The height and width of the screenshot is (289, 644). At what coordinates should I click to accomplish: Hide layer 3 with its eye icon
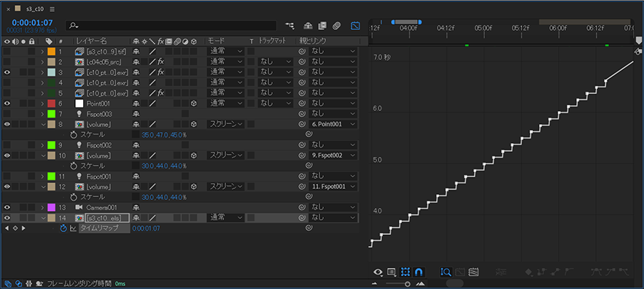click(7, 72)
